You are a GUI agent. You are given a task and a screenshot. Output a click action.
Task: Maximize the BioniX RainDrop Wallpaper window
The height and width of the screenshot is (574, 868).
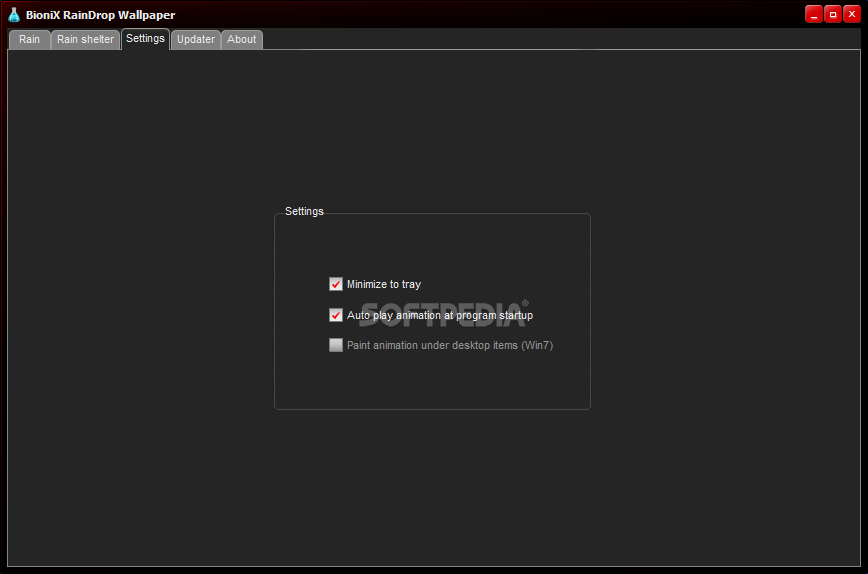point(833,14)
